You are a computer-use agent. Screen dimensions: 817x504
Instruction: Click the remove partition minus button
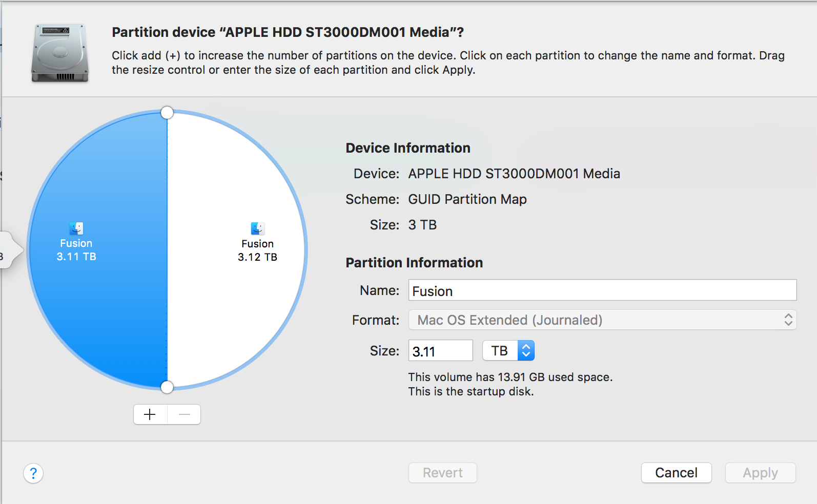click(x=185, y=414)
